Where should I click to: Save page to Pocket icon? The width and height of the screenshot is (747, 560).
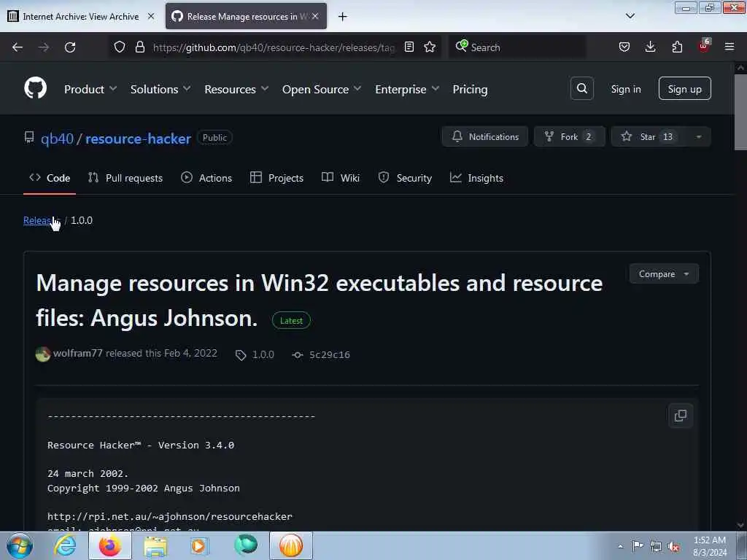coord(624,47)
